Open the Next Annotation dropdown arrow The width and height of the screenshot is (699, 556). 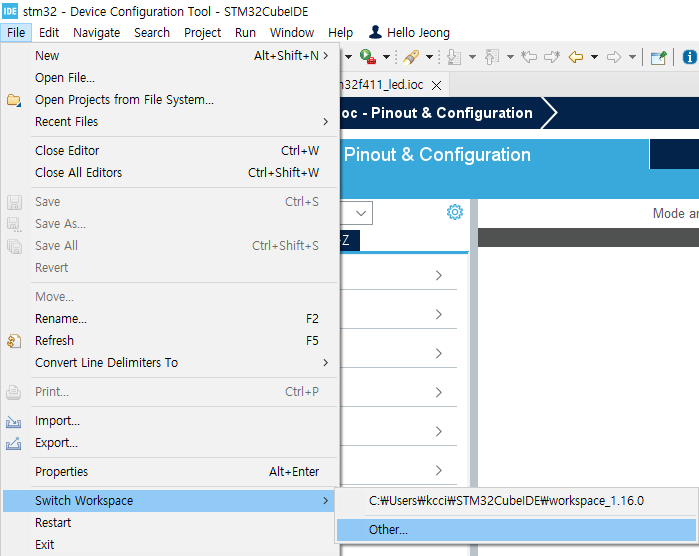473,57
